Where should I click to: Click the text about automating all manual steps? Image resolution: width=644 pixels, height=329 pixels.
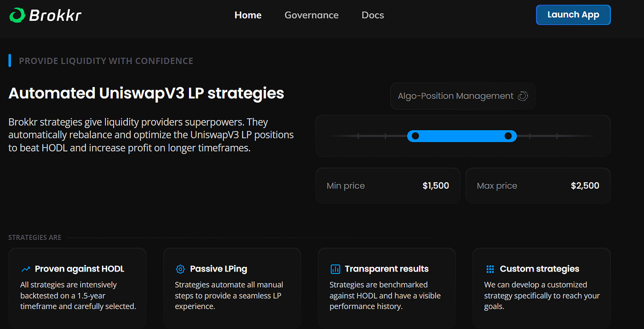tap(229, 295)
